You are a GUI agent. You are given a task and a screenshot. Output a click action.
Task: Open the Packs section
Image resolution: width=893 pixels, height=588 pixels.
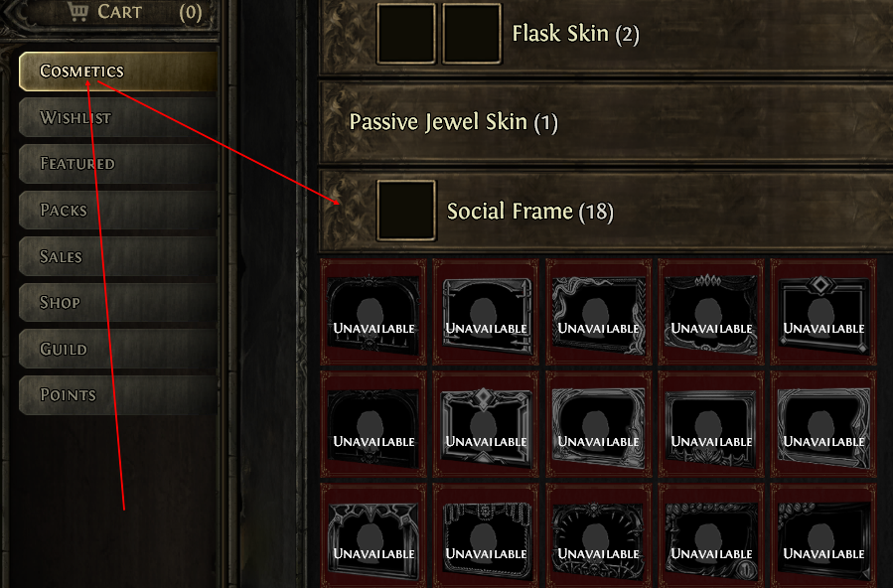coord(118,210)
